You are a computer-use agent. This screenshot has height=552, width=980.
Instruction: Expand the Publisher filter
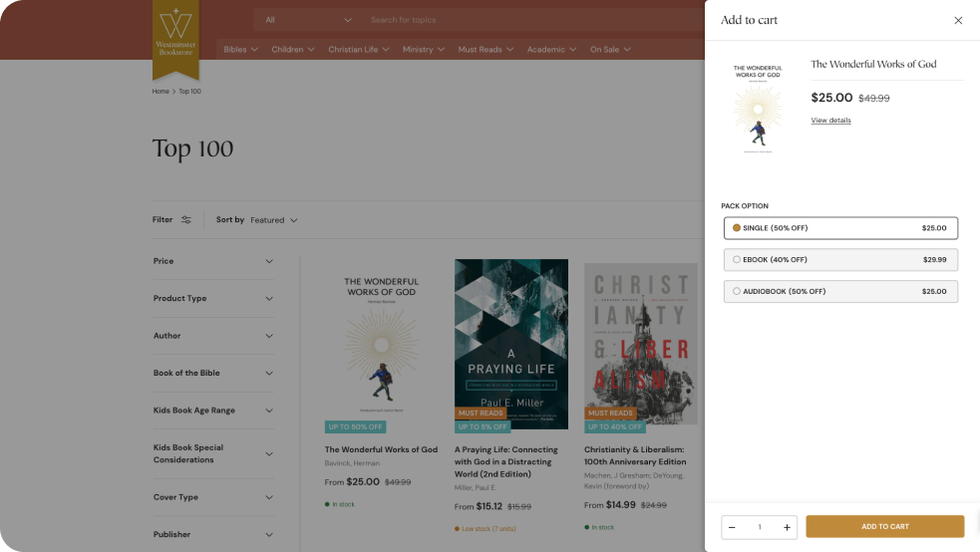pyautogui.click(x=213, y=534)
